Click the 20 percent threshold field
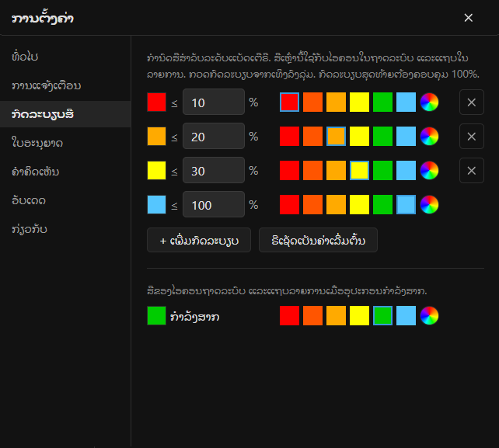This screenshot has width=499, height=448. click(x=214, y=136)
